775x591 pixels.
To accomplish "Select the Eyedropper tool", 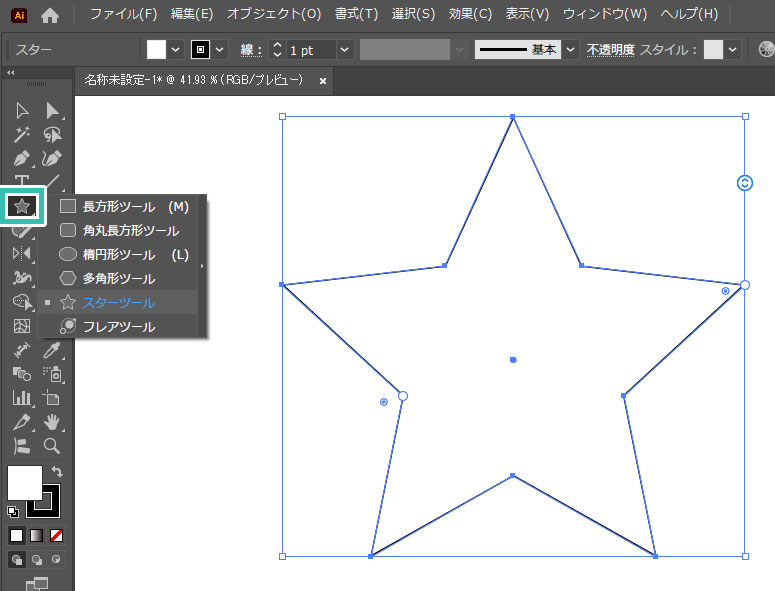I will 52,350.
